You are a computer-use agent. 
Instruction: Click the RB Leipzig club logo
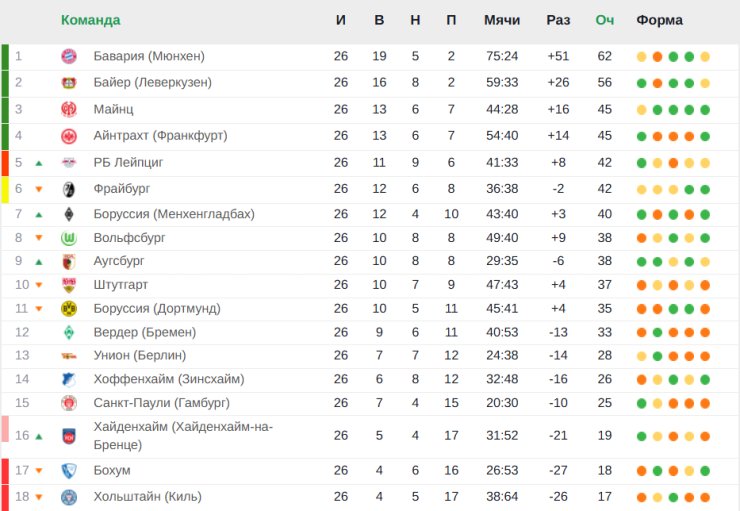69,162
